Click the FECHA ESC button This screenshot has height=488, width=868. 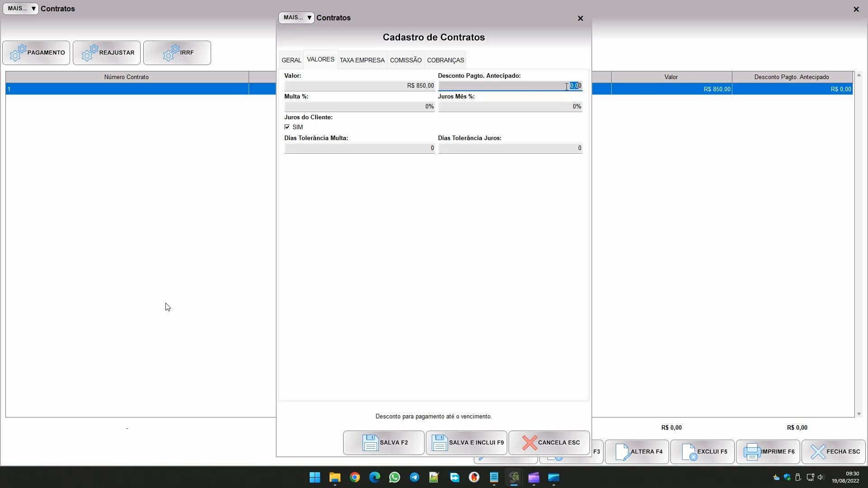point(834,452)
